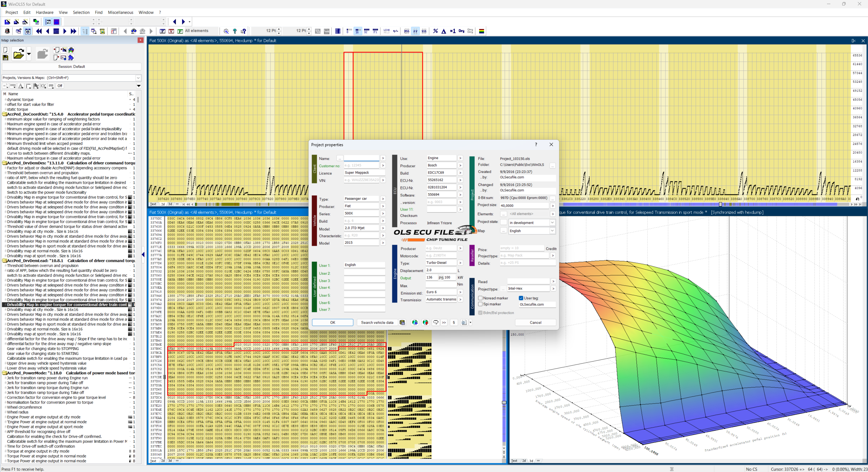
Task: Click the globe download icon in dialog
Action: tap(415, 322)
